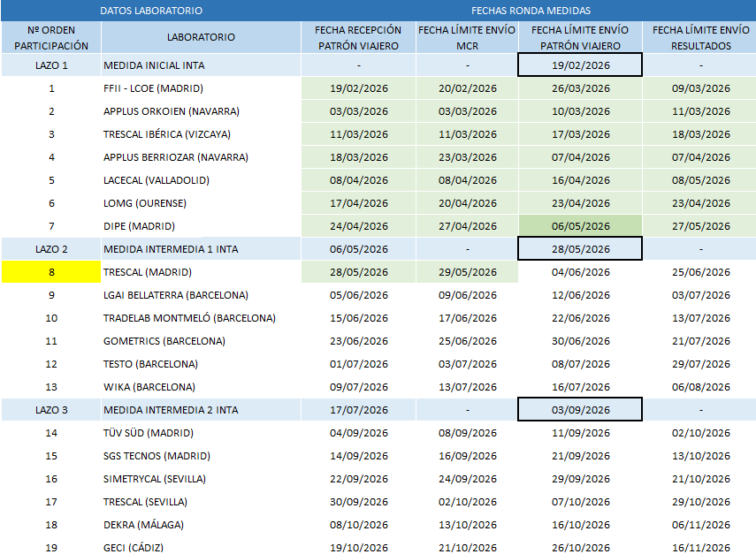Image resolution: width=756 pixels, height=554 pixels.
Task: Click the LABORATORIO column header
Action: pos(201,37)
